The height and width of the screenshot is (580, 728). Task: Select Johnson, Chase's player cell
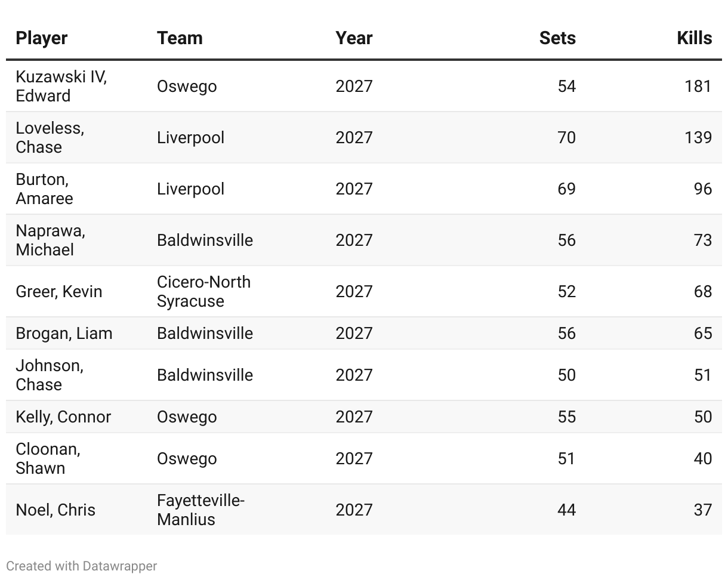[x=50, y=375]
